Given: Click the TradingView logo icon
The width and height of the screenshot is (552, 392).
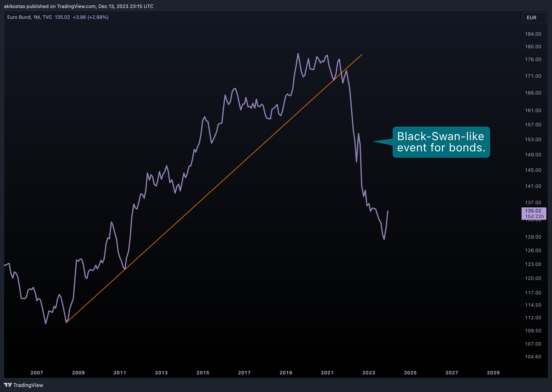Looking at the screenshot, I should tap(8, 385).
